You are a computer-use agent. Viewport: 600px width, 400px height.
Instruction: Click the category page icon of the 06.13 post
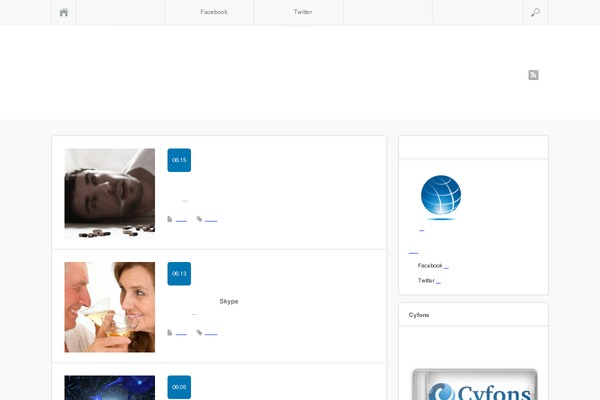[170, 333]
